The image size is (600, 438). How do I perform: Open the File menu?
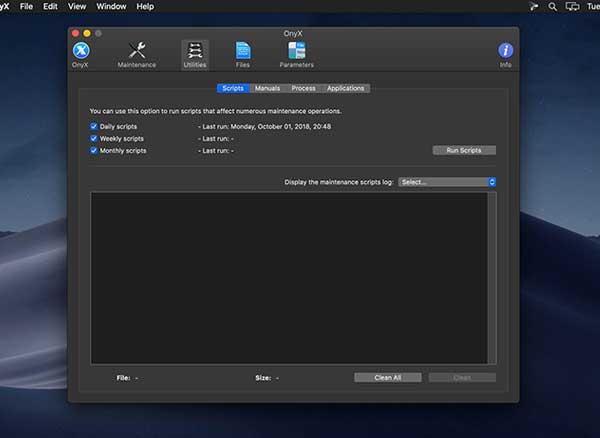tap(26, 7)
